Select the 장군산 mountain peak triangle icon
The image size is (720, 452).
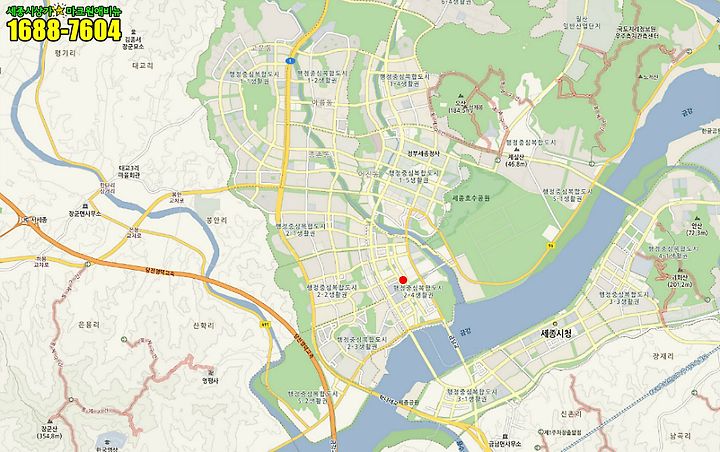[50, 422]
